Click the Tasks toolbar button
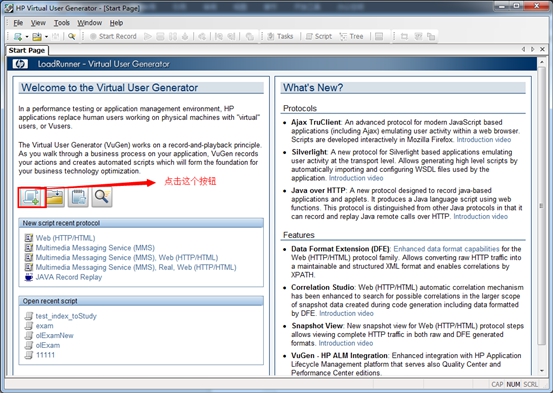The image size is (553, 393). [280, 36]
